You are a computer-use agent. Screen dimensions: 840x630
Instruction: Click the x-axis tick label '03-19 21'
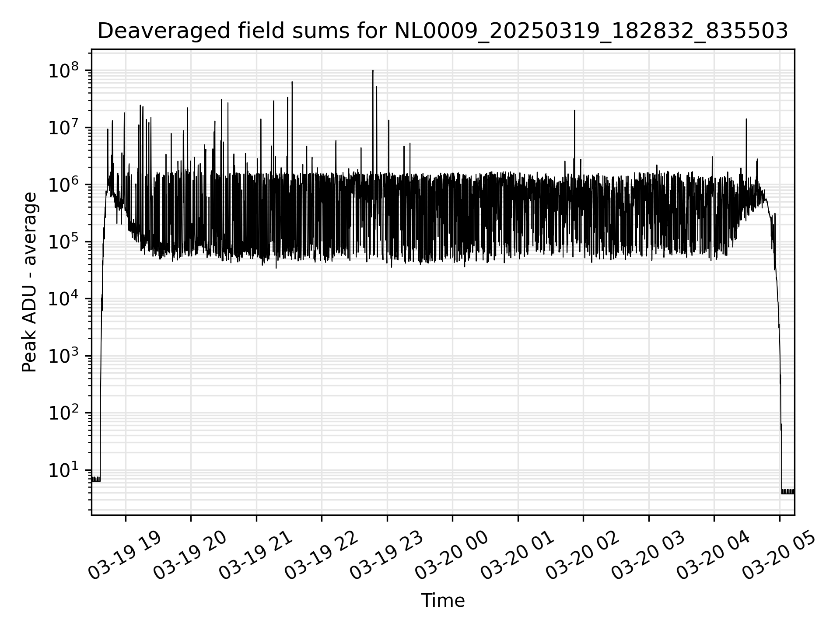coord(255,556)
